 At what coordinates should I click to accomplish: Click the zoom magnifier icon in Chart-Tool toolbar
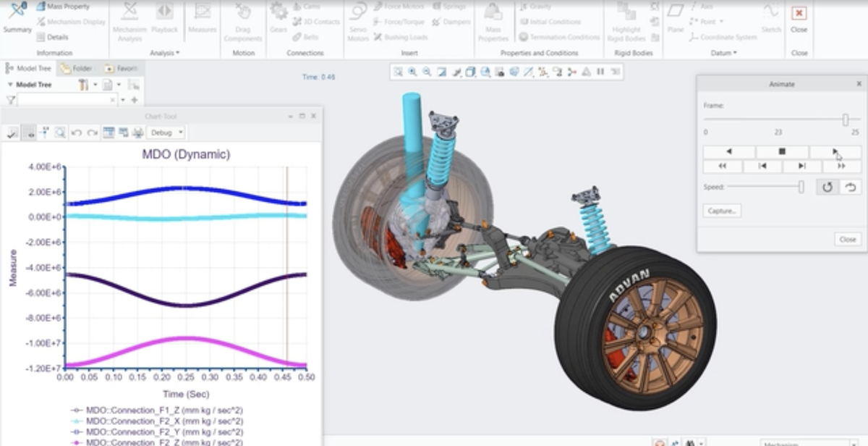coord(60,132)
